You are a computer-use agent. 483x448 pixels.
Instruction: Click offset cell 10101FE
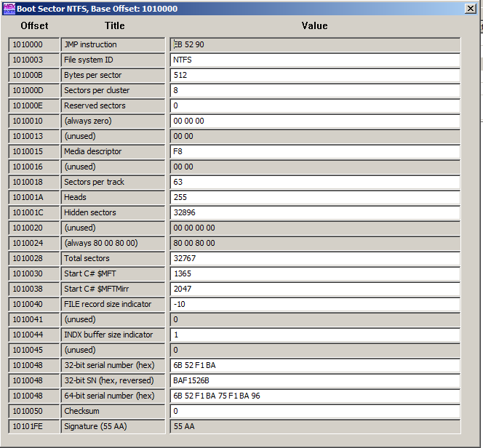click(34, 426)
